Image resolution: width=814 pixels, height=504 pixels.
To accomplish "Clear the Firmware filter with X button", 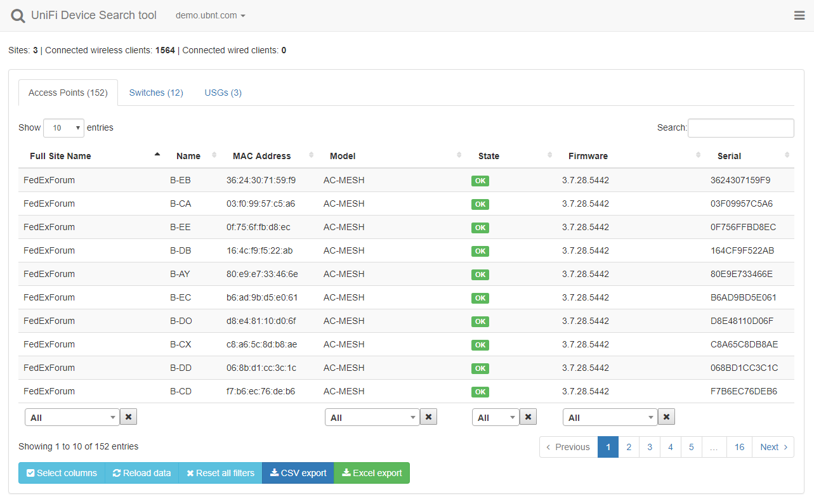I will pos(666,417).
